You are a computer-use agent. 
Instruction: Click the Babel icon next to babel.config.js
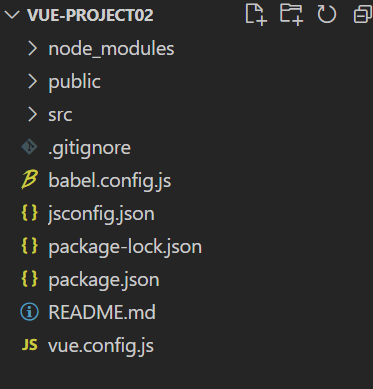(x=30, y=180)
